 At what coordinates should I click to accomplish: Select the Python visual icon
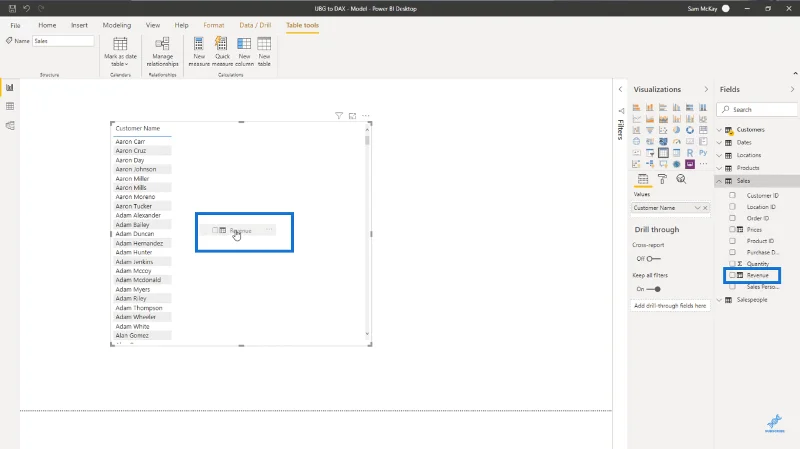coord(703,153)
